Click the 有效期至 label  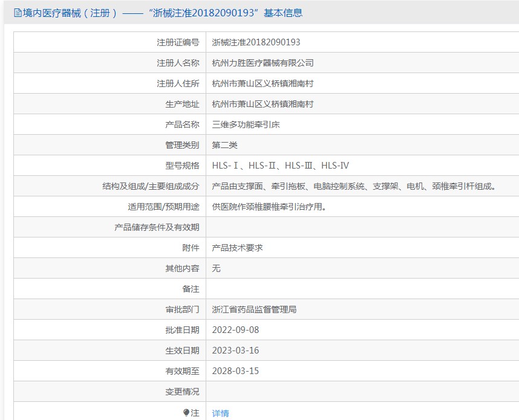click(x=183, y=371)
